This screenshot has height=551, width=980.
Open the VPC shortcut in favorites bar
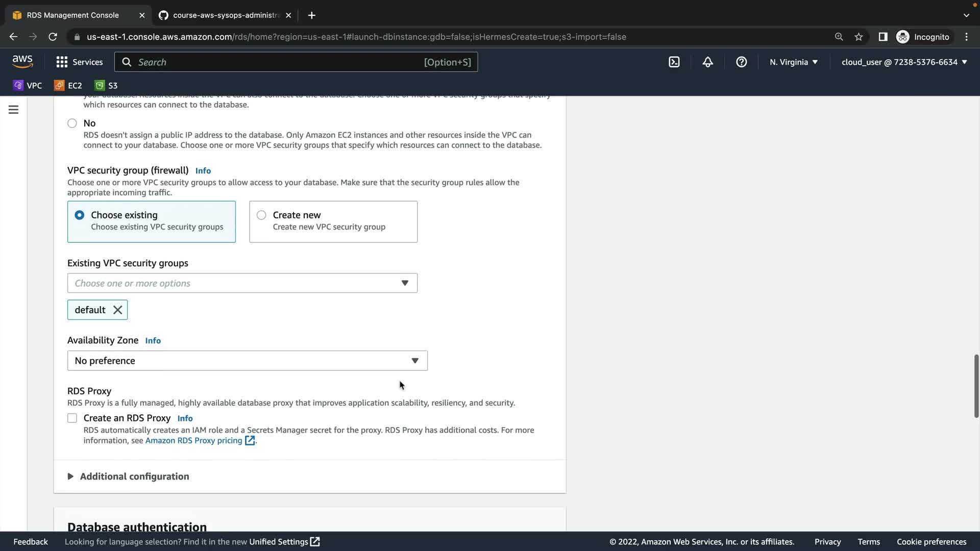pyautogui.click(x=28, y=85)
